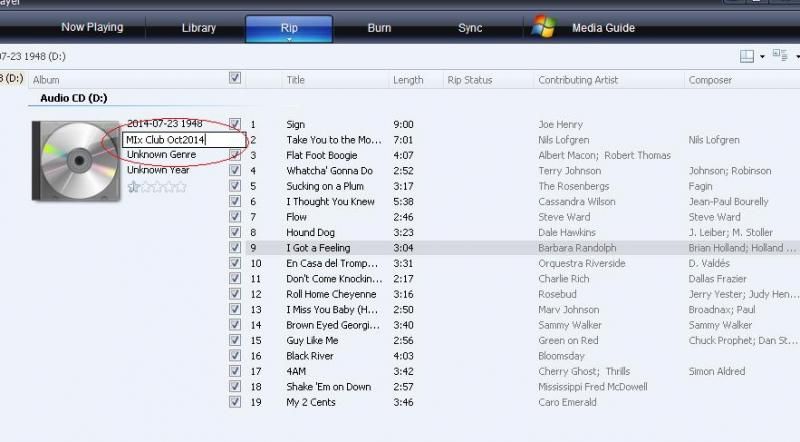Uncheck track 8 'Hound Dog' checkbox

[x=235, y=232]
